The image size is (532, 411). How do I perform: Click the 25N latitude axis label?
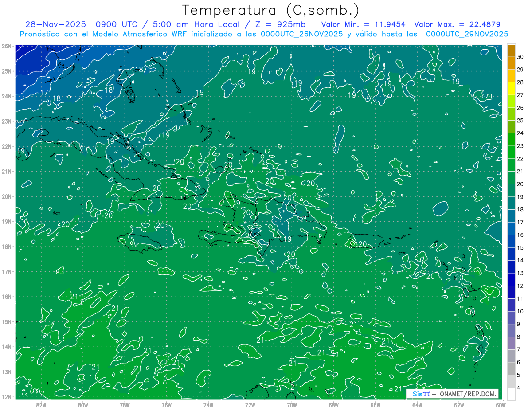[6, 71]
